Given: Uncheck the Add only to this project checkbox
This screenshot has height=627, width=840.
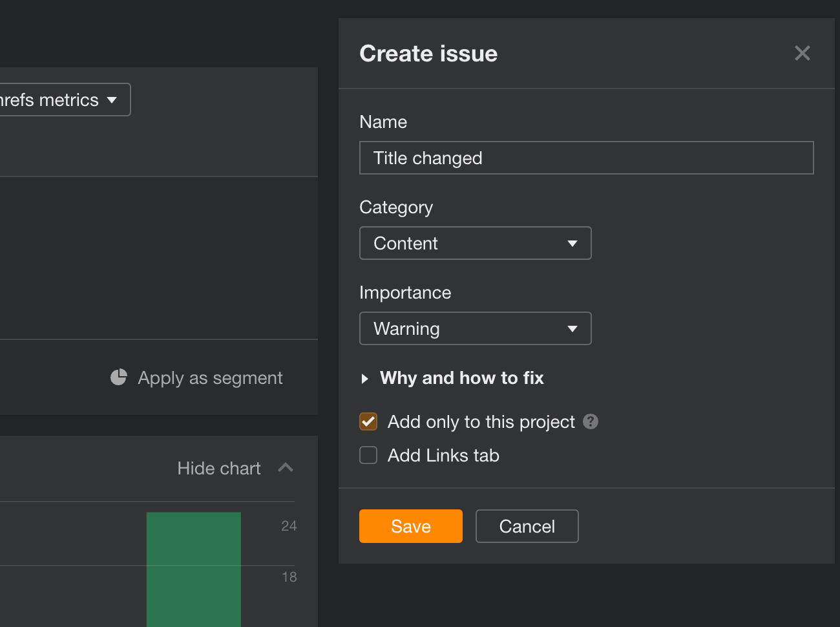Looking at the screenshot, I should (x=368, y=421).
